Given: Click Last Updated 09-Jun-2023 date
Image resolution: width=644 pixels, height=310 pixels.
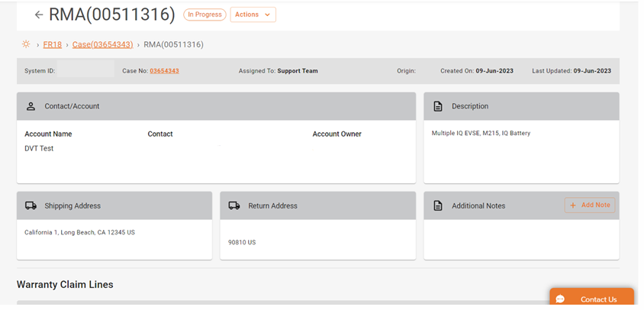Looking at the screenshot, I should (592, 71).
